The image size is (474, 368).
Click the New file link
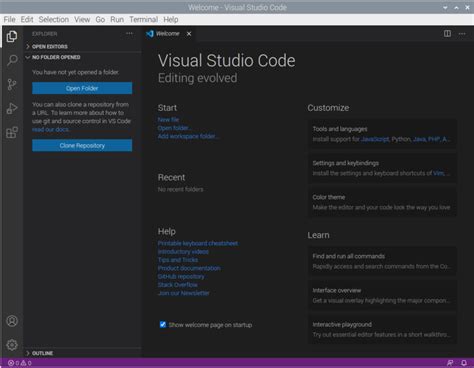pos(168,120)
